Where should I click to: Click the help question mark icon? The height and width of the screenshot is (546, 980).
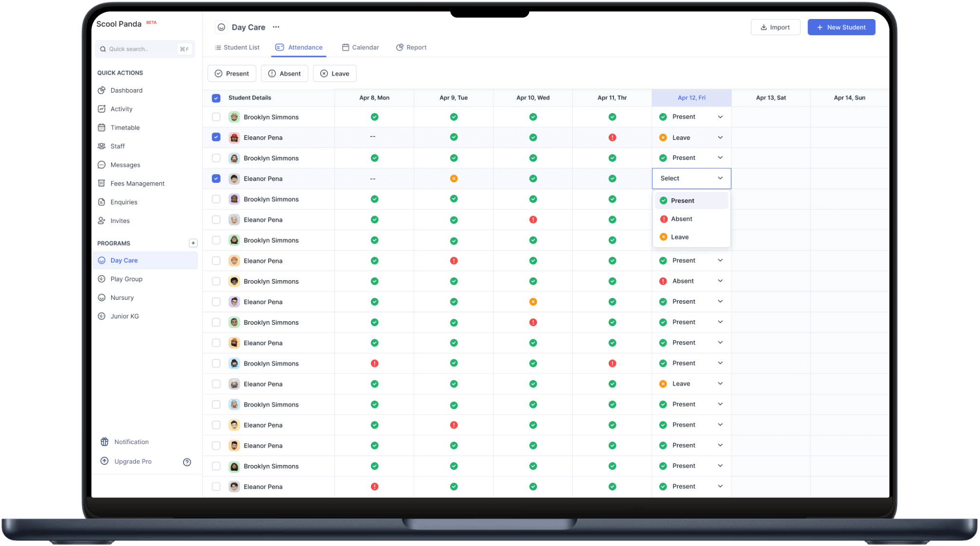pyautogui.click(x=187, y=462)
